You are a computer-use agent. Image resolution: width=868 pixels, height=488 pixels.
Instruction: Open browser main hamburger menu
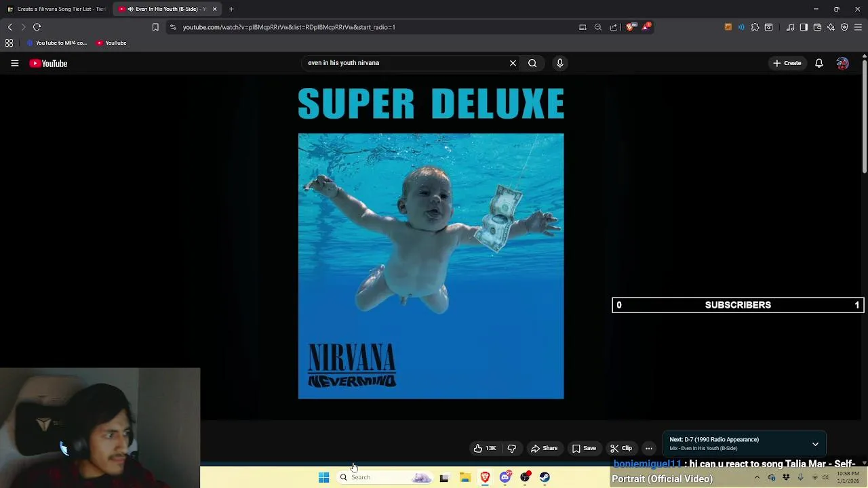pyautogui.click(x=858, y=27)
